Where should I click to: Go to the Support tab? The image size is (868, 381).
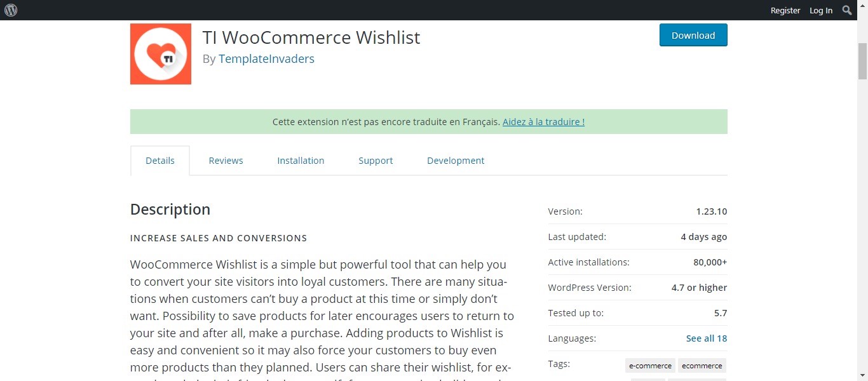point(376,161)
